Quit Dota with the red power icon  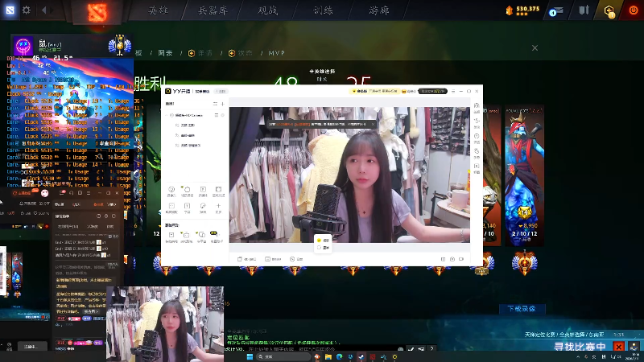point(634,10)
